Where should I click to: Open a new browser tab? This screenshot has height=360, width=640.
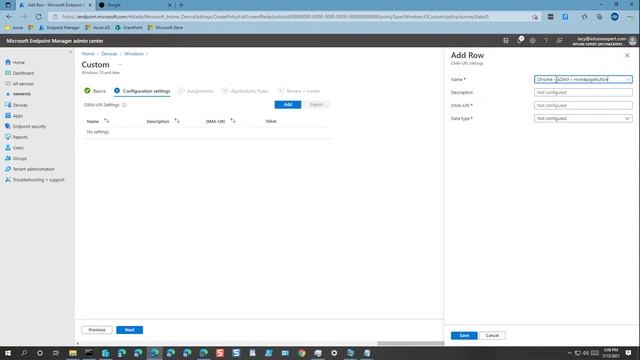[x=181, y=5]
